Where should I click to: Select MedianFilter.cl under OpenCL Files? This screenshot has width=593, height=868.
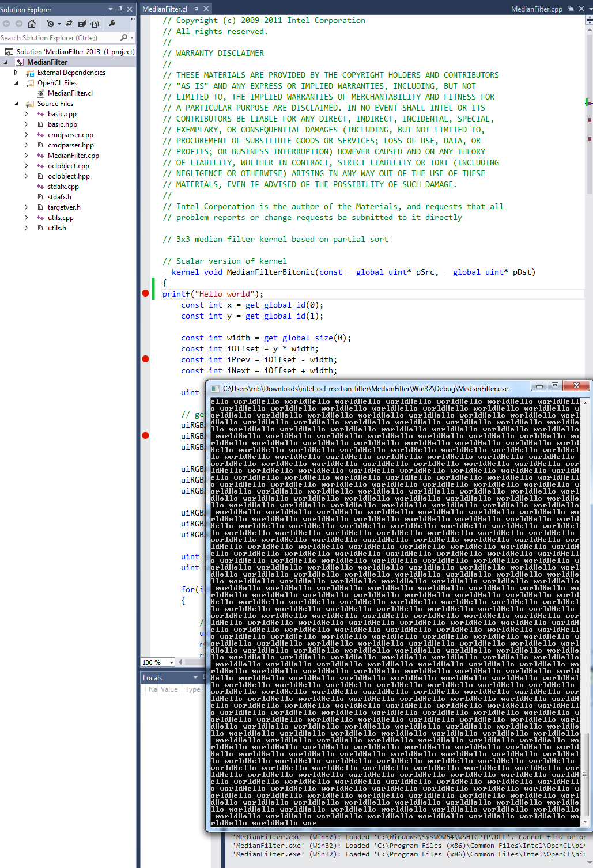[x=70, y=93]
